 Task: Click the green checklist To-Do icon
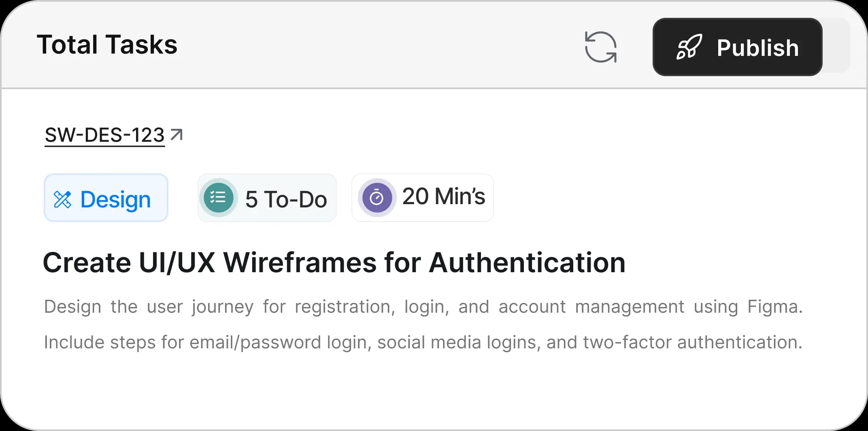click(218, 198)
